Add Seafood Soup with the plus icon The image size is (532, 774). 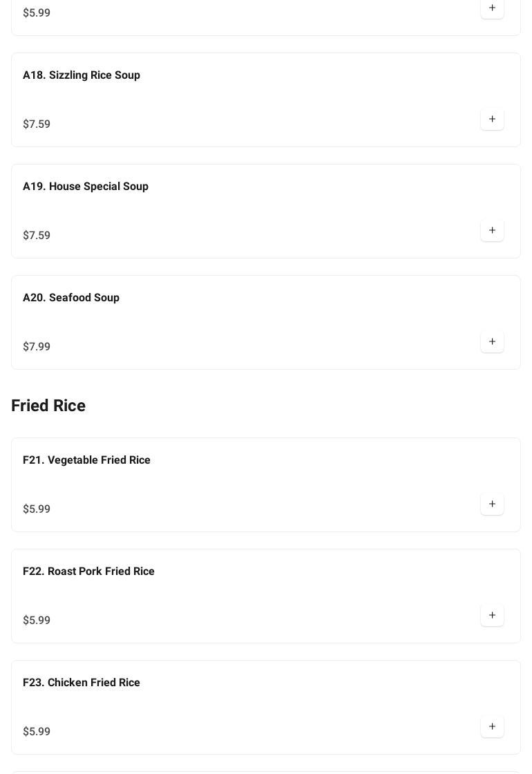[x=492, y=342]
